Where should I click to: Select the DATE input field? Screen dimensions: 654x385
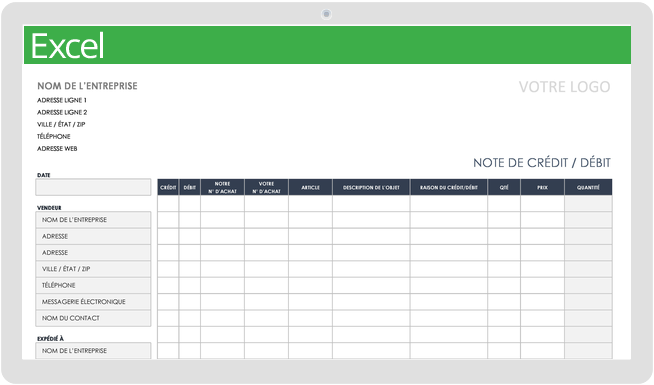pos(93,187)
